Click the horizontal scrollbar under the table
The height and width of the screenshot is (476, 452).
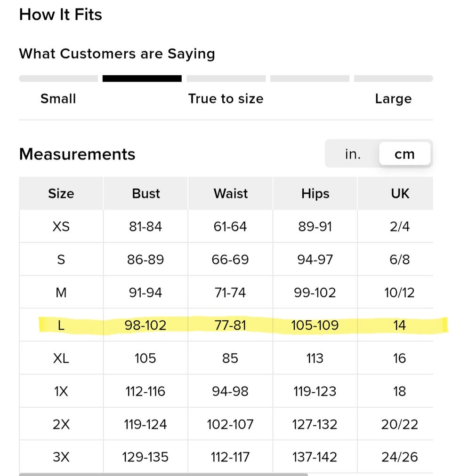coord(163,474)
